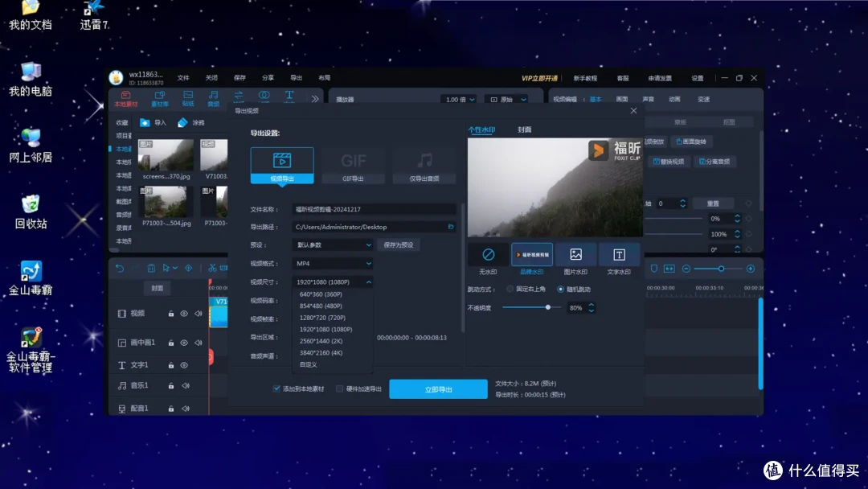Click the 立即导出 button

click(438, 389)
